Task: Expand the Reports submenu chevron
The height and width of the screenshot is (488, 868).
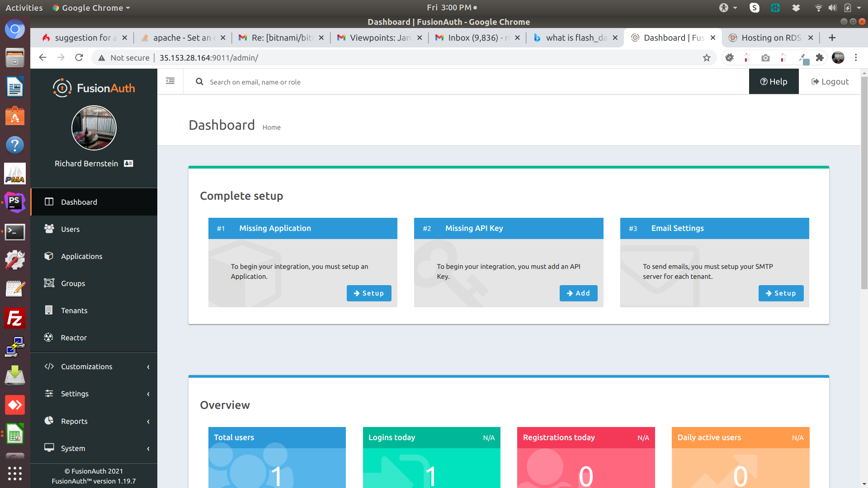Action: click(x=148, y=422)
